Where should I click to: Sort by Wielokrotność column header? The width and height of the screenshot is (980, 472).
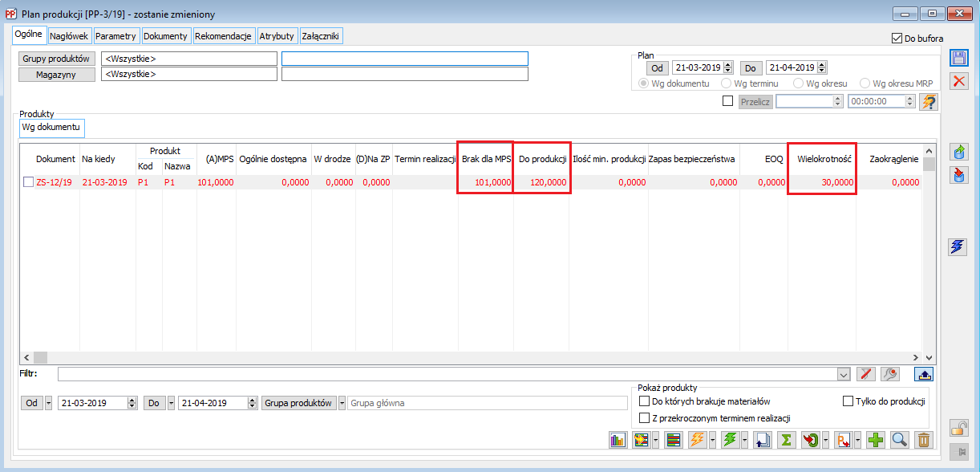click(824, 159)
